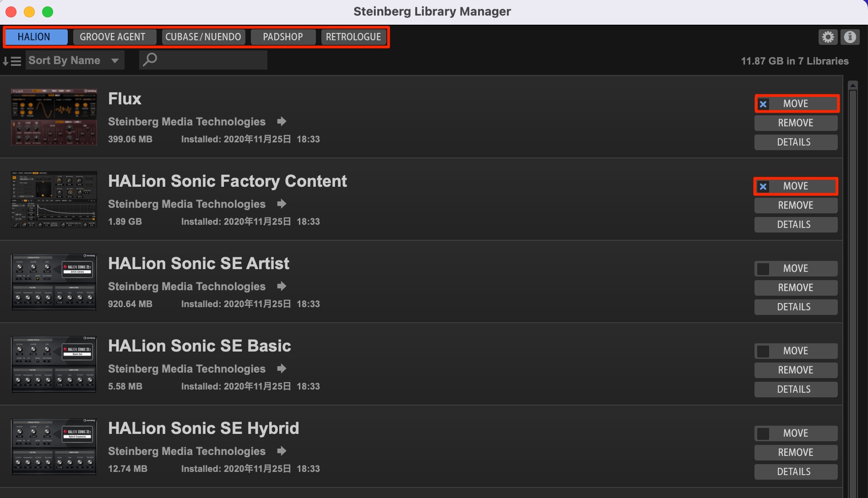The height and width of the screenshot is (498, 868).
Task: Show details for HALion Sonic Factory Content
Action: [796, 225]
